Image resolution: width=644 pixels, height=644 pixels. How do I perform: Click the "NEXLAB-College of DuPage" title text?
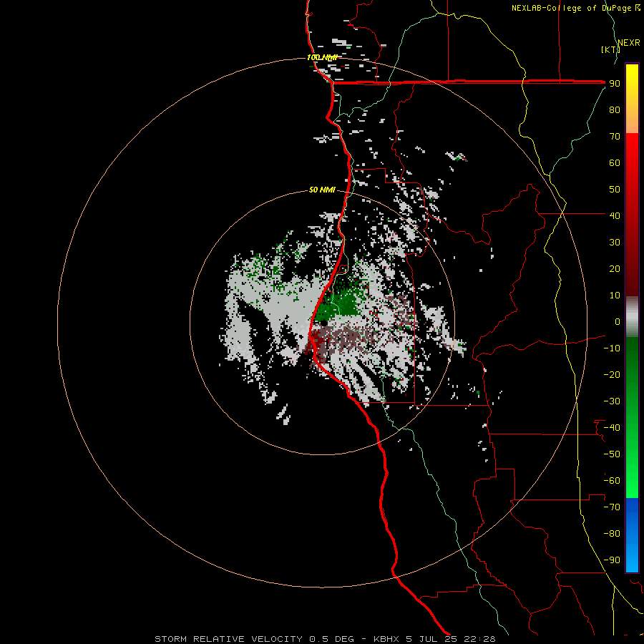[x=571, y=8]
